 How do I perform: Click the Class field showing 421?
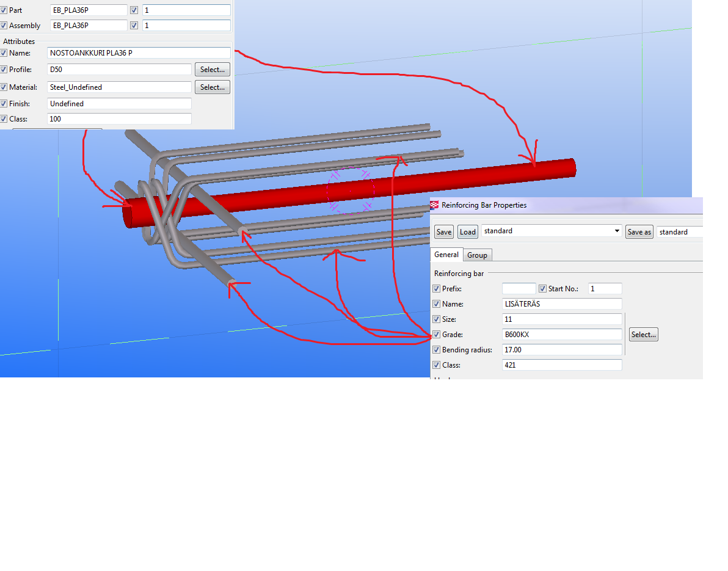[x=561, y=365]
